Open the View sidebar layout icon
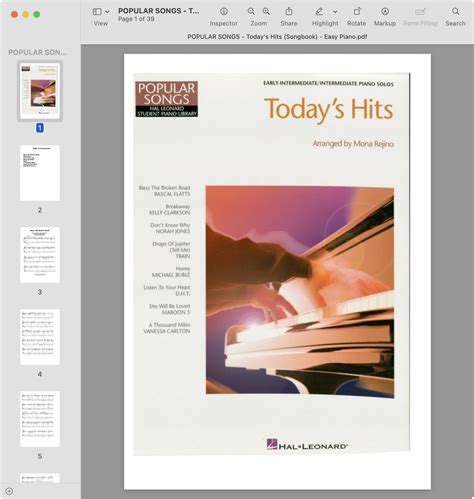Image resolution: width=474 pixels, height=499 pixels. pyautogui.click(x=97, y=12)
